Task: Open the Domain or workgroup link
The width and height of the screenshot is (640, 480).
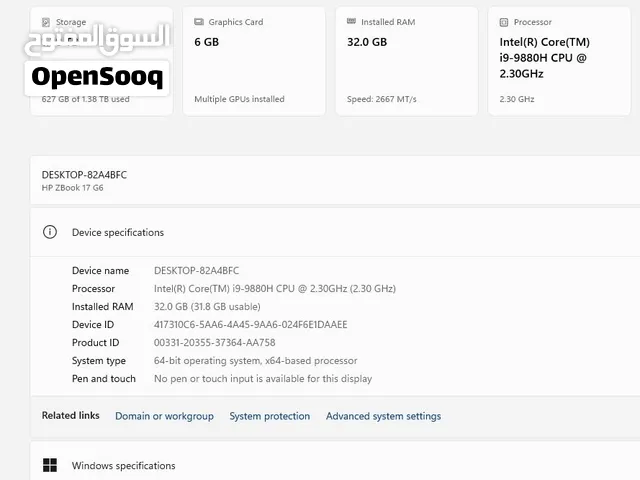Action: coord(164,416)
